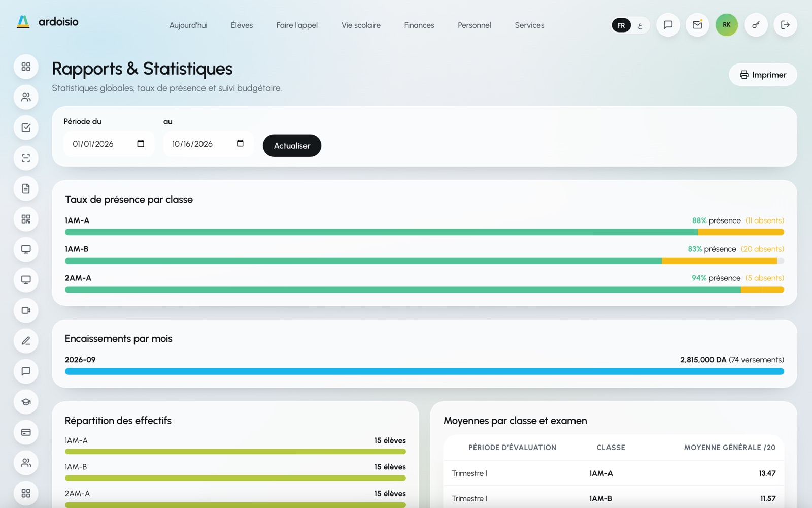
Task: Click the 2026-09 blue encaissements bar
Action: tap(424, 371)
